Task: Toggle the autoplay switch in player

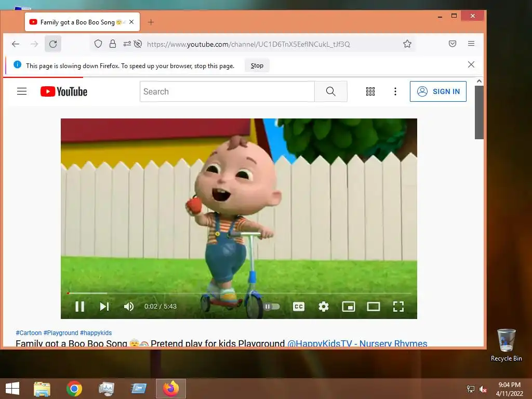Action: [271, 307]
